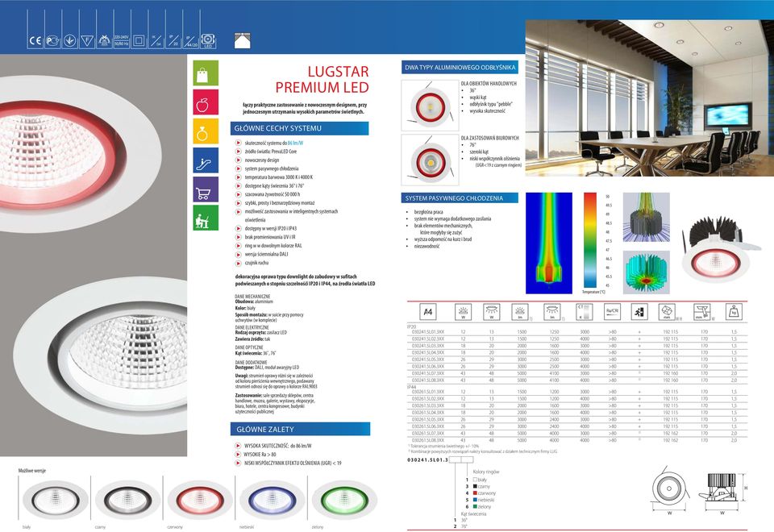
Task: Click the 'IP44' table group label
Action: [x=412, y=387]
